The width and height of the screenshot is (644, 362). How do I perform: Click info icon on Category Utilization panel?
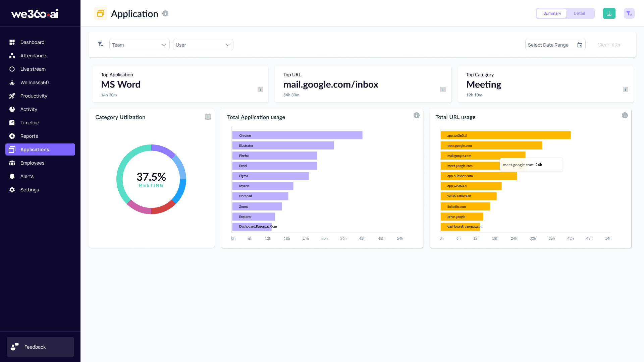pos(208,117)
